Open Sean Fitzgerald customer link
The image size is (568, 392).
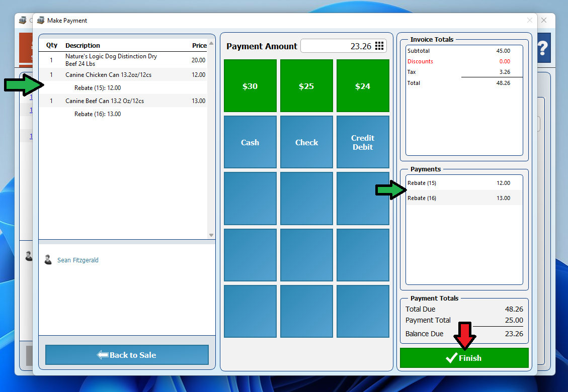point(78,260)
